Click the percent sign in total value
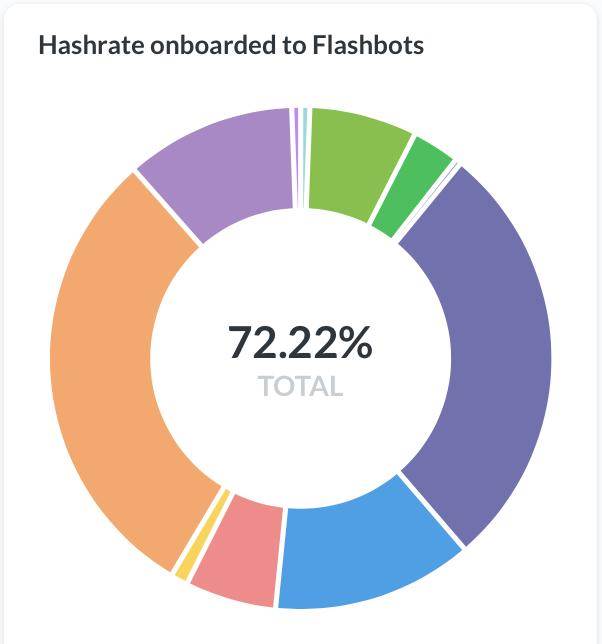The image size is (602, 644). (354, 343)
